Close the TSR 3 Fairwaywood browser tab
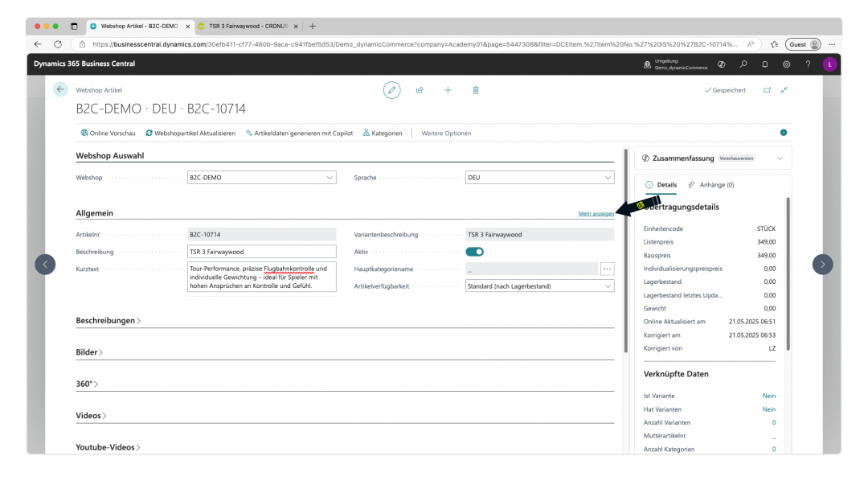 [296, 26]
